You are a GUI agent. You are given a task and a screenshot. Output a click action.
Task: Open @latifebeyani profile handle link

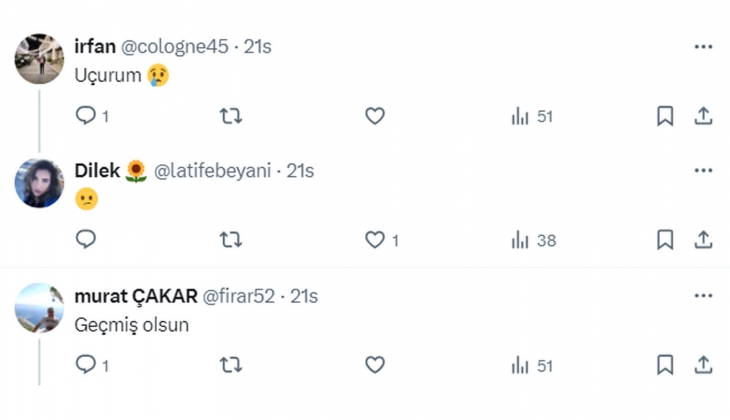[210, 171]
